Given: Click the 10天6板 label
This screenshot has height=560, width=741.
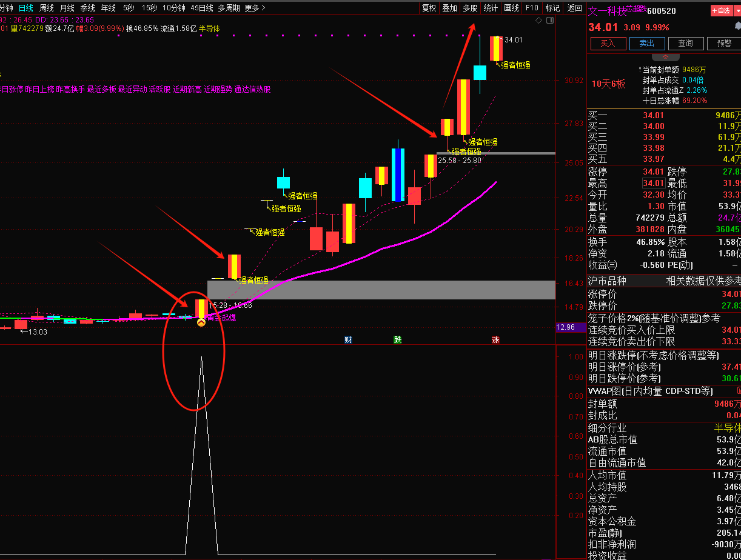Looking at the screenshot, I should pyautogui.click(x=608, y=84).
